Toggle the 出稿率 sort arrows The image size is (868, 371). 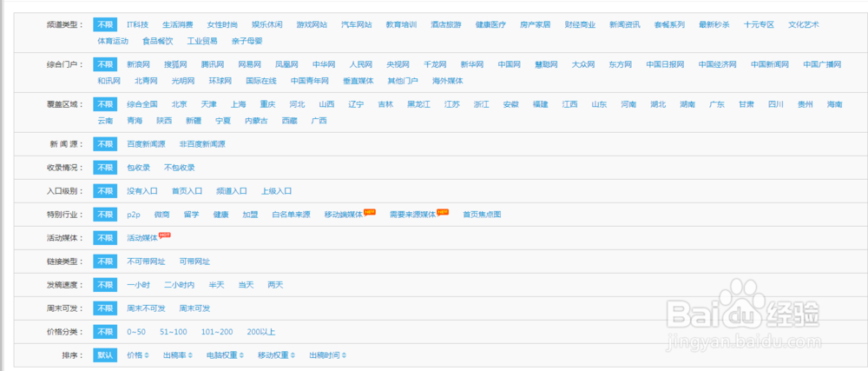click(189, 355)
